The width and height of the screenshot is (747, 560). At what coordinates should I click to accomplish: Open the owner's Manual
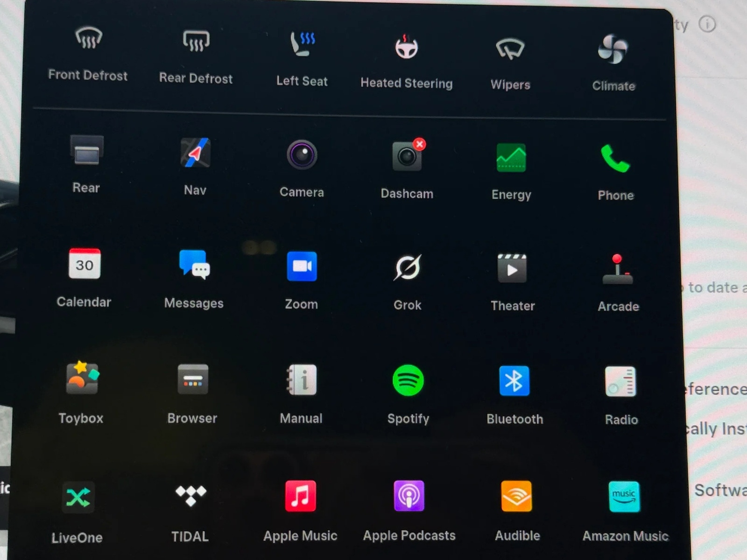pyautogui.click(x=302, y=380)
